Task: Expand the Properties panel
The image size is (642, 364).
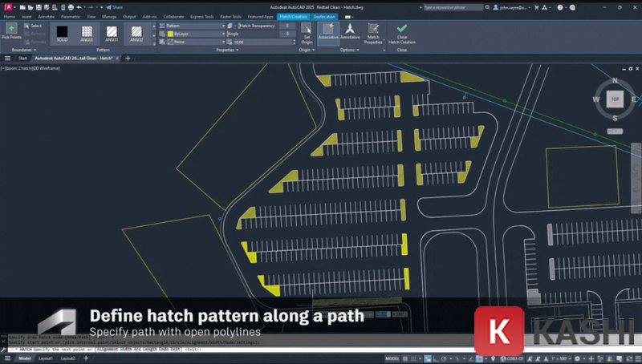Action: coord(227,50)
